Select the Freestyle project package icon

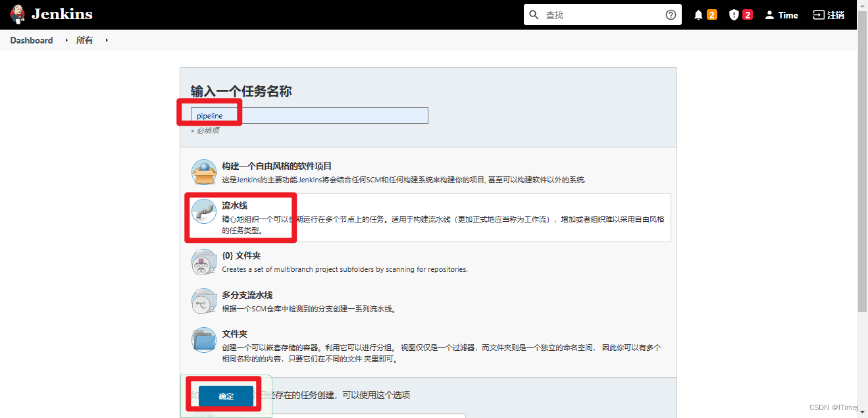pos(204,172)
